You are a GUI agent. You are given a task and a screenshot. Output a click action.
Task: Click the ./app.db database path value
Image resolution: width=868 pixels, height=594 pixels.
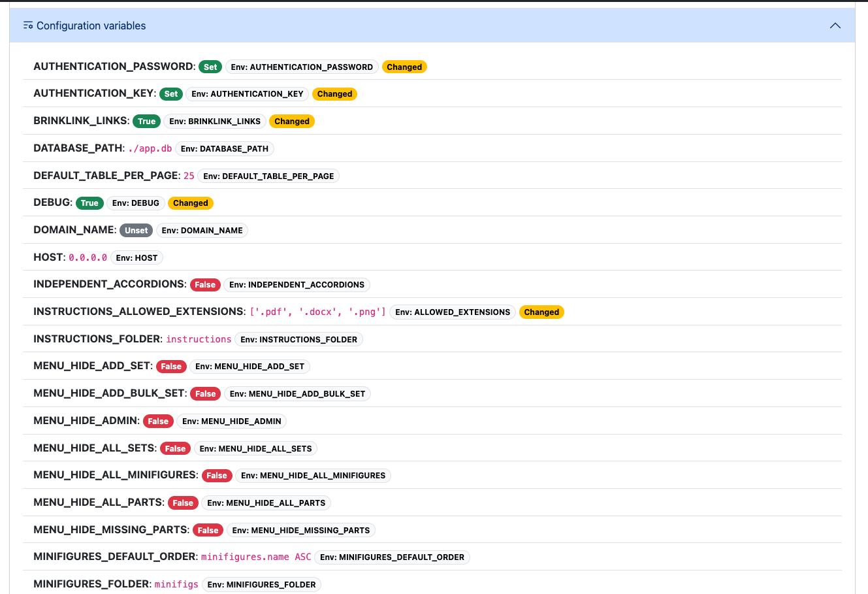[150, 148]
